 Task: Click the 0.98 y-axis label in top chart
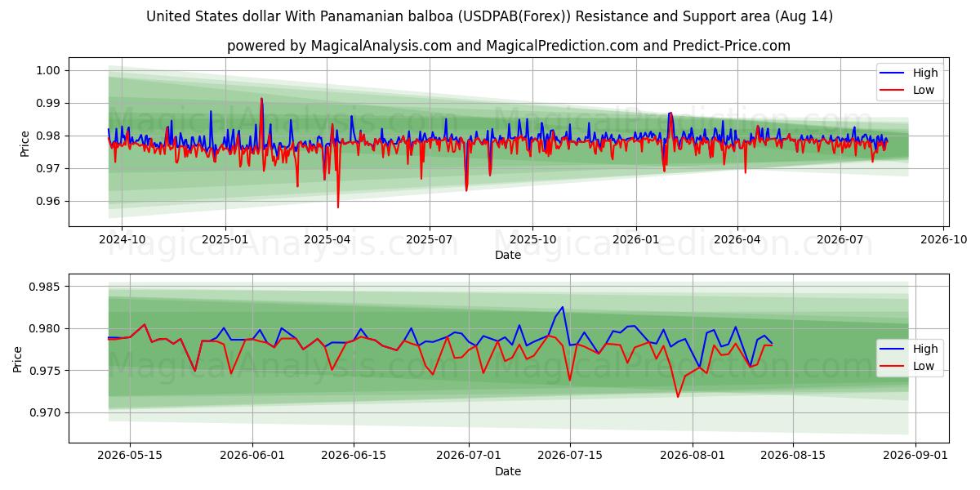50,136
